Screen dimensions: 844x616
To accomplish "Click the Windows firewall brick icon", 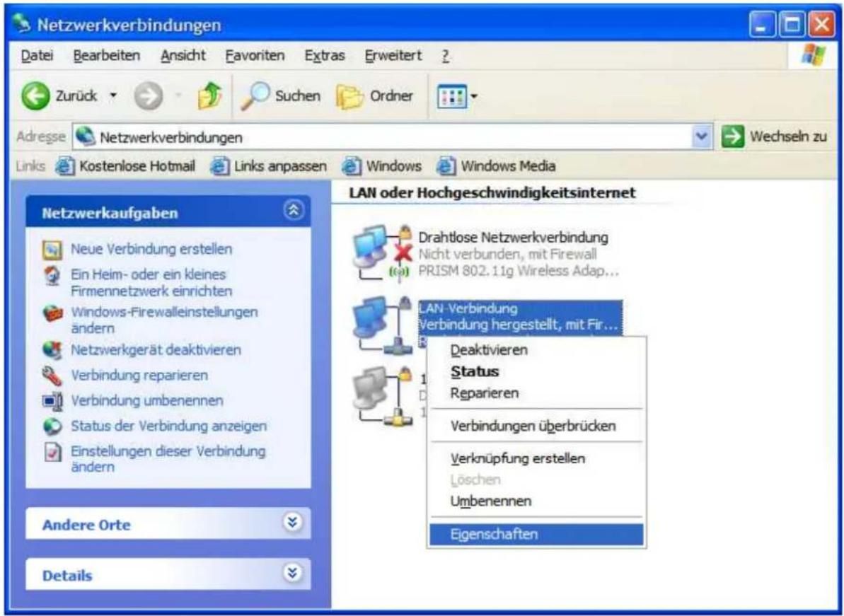I will [52, 313].
